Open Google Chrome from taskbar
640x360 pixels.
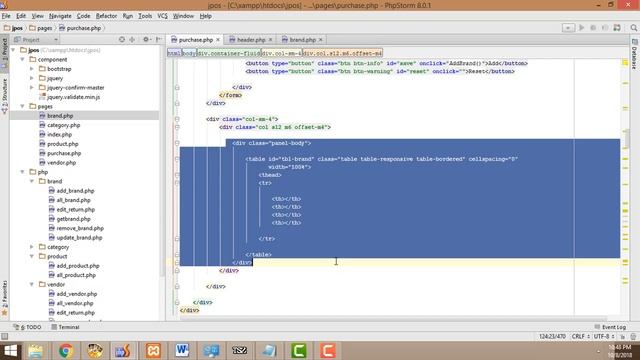66,351
